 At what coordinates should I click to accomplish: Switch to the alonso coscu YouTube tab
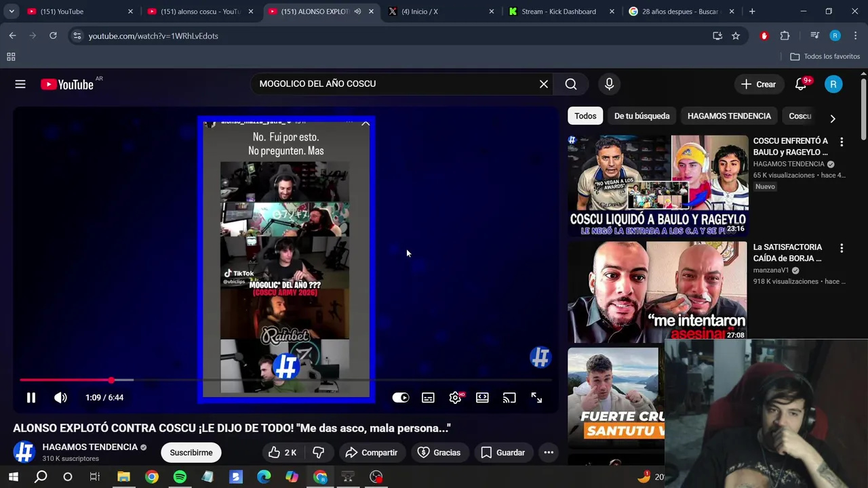coord(200,12)
